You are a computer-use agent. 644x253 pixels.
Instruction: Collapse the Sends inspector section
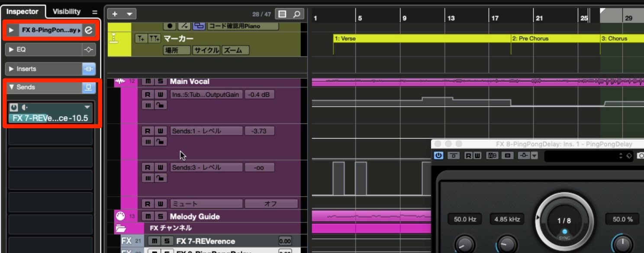[11, 87]
